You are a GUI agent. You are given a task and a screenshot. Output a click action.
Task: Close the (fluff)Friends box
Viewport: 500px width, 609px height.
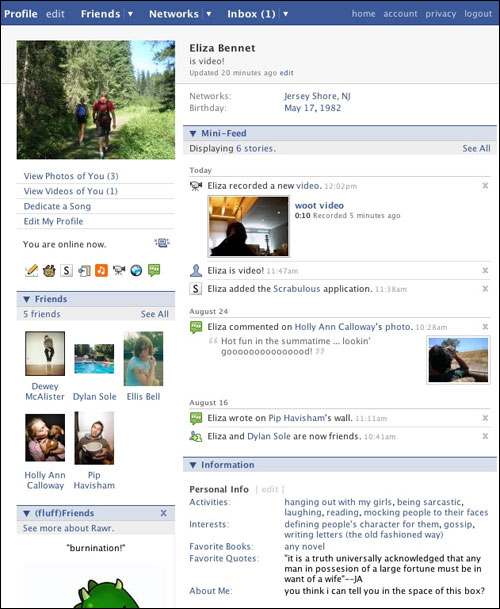click(x=164, y=513)
